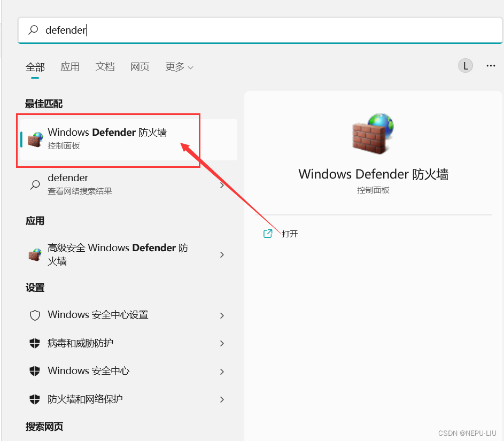Open Windows 安全中心设置
Screen dimensions: 504x441
pyautogui.click(x=129, y=315)
